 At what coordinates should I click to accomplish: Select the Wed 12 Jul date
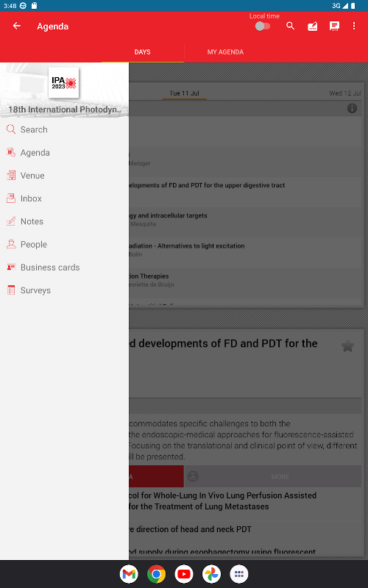pos(345,93)
